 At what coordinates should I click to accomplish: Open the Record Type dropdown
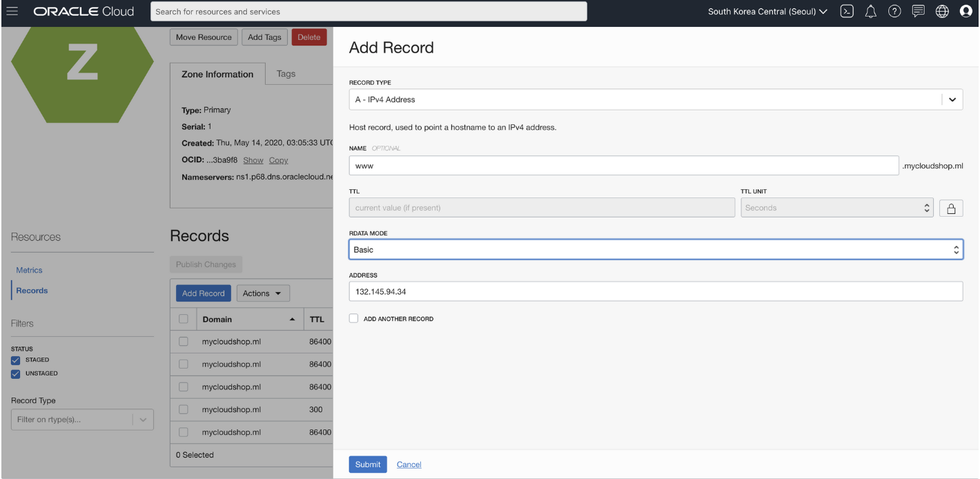click(x=656, y=99)
